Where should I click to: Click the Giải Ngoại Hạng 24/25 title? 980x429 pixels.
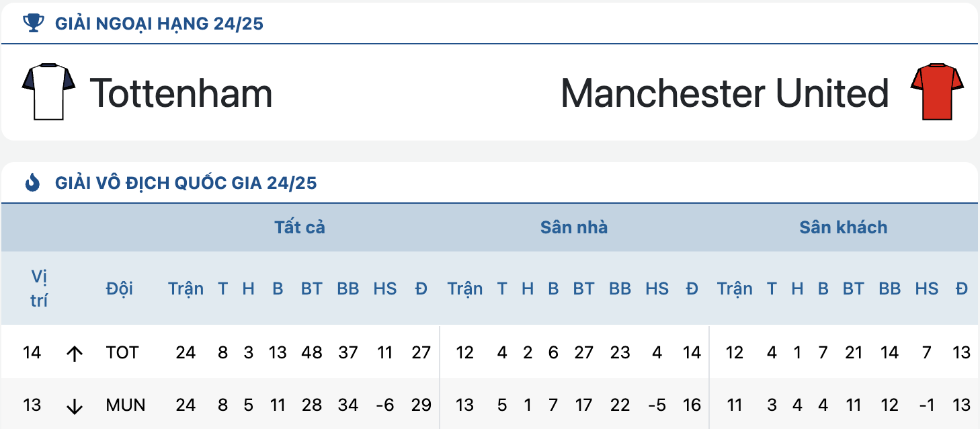click(159, 24)
